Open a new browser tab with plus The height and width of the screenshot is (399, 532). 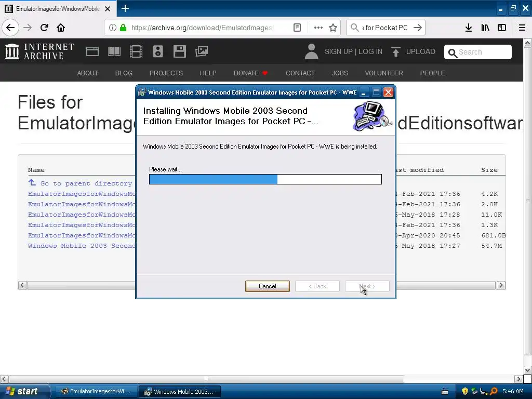click(125, 8)
